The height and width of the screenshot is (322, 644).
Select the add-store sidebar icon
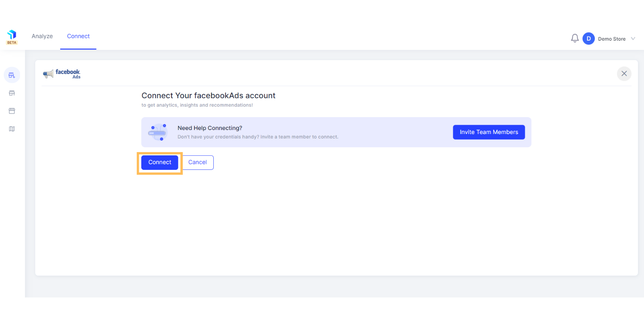[x=12, y=75]
